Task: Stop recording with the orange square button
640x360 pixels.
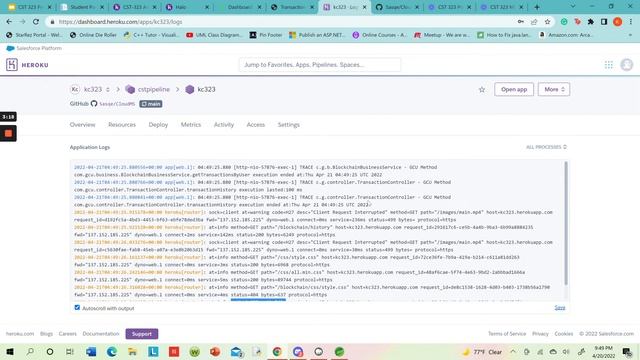Action: point(8,133)
